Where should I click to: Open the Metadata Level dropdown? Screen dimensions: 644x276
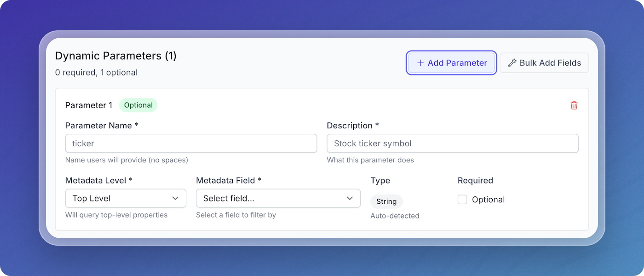point(126,198)
